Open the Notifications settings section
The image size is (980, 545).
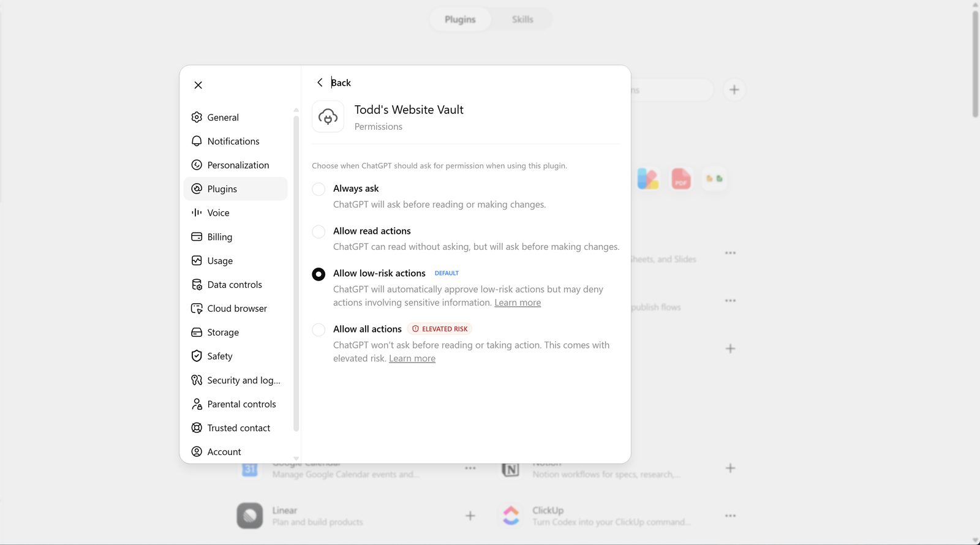(235, 141)
